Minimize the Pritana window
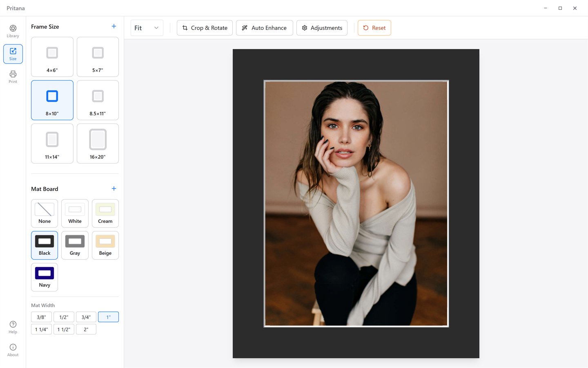588x368 pixels. tap(546, 8)
